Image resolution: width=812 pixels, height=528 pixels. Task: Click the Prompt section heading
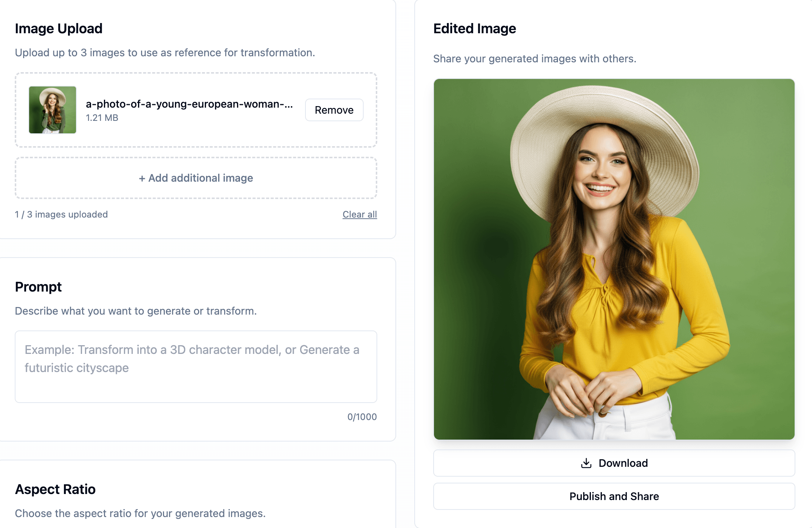tap(38, 287)
